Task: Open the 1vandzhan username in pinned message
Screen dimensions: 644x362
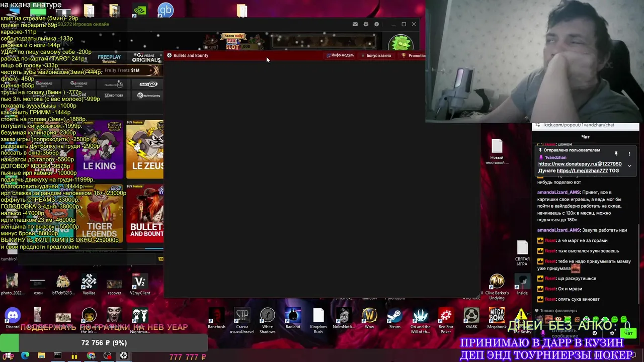Action: tap(555, 157)
